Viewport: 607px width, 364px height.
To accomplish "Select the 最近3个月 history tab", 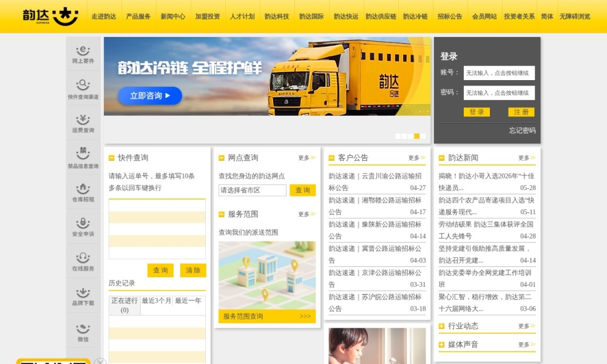I will click(157, 300).
